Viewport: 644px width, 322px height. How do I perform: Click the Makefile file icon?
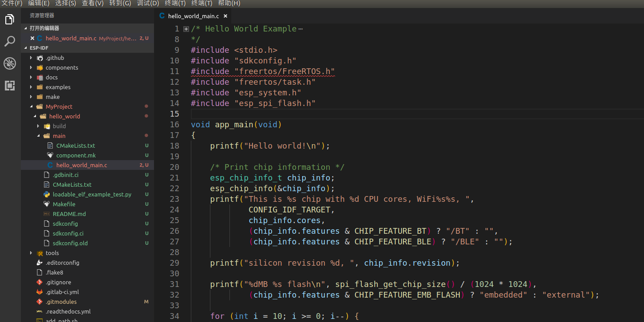click(47, 204)
